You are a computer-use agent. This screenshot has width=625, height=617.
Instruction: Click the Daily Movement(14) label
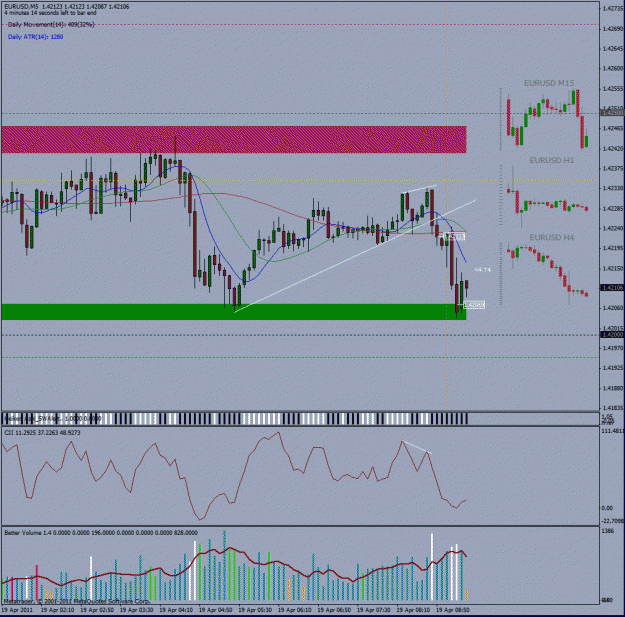(51, 25)
